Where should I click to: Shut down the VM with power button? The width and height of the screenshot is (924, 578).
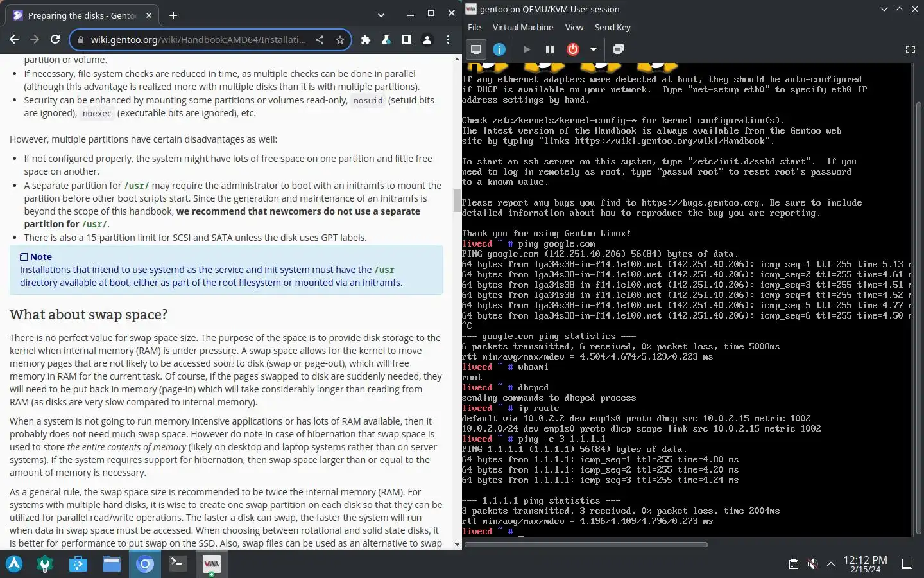(x=573, y=49)
